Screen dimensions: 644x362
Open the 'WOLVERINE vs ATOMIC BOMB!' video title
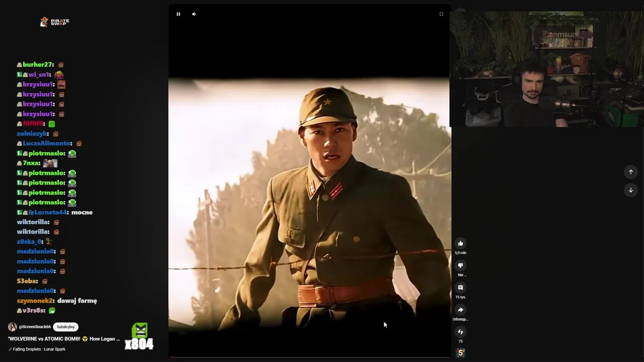[64, 339]
